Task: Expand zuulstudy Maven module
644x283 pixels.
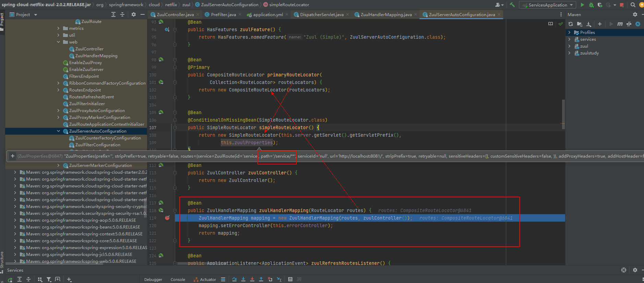Action: [570, 53]
